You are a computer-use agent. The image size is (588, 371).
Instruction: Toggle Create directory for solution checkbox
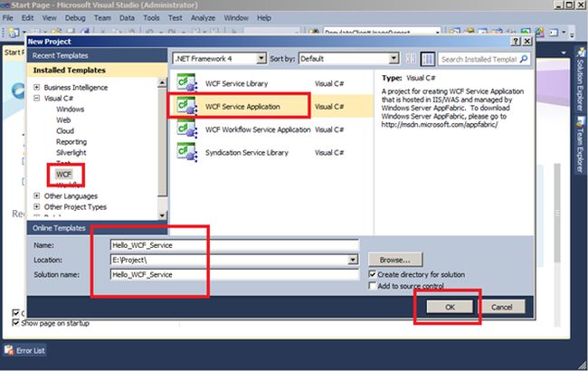(x=373, y=274)
